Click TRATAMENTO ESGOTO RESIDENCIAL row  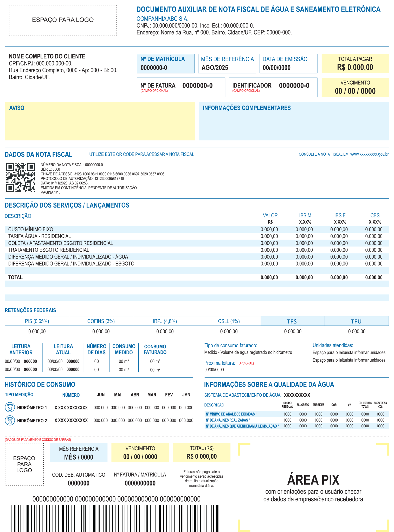click(x=197, y=250)
